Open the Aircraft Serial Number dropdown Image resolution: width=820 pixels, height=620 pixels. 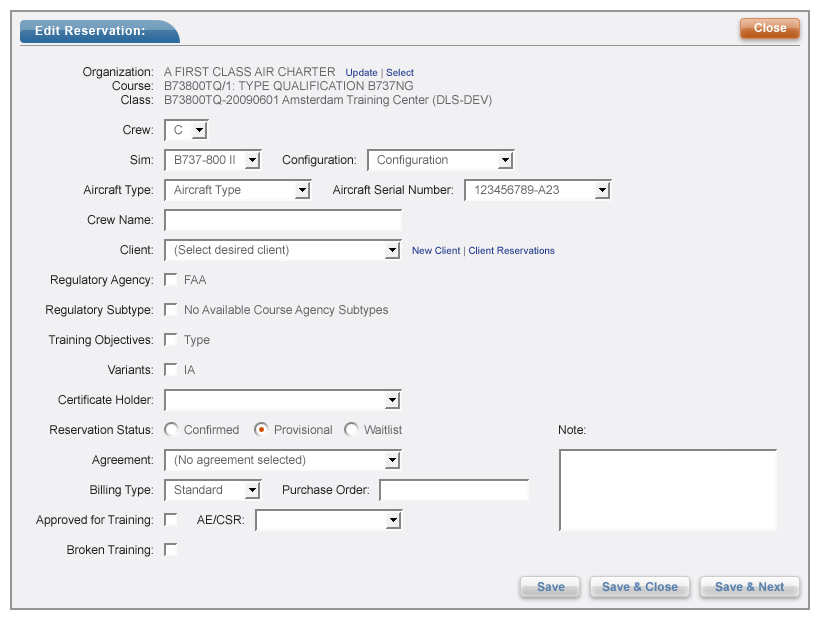[x=537, y=190]
